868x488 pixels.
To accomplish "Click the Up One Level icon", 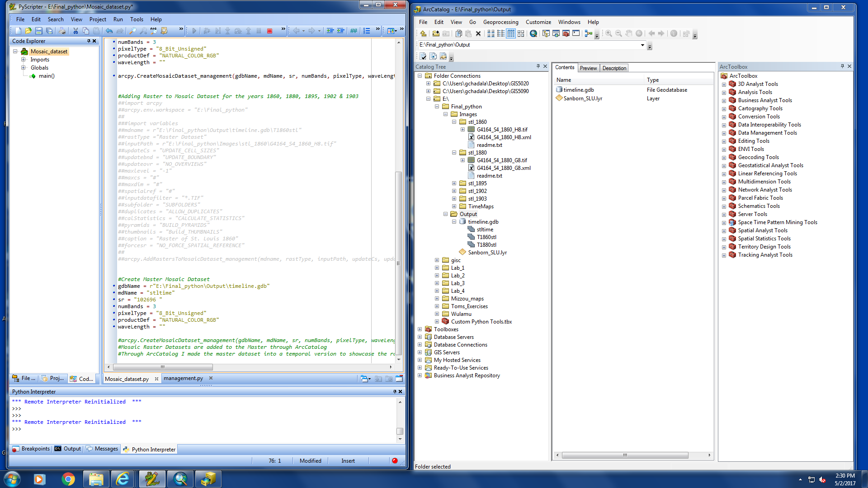I will (423, 33).
